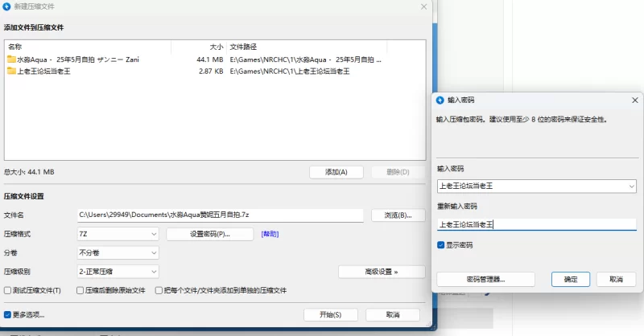The width and height of the screenshot is (644, 336).
Task: Click the app icon in the 输入密码 title bar
Action: [x=440, y=100]
